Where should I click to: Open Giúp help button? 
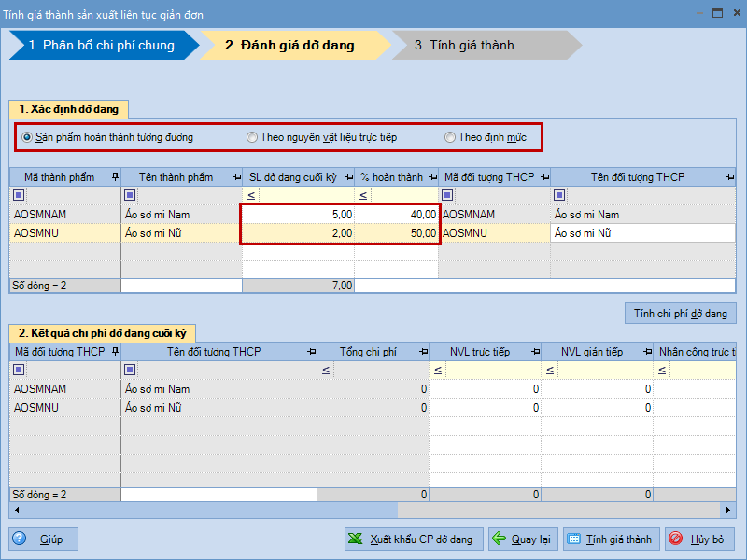(x=43, y=539)
